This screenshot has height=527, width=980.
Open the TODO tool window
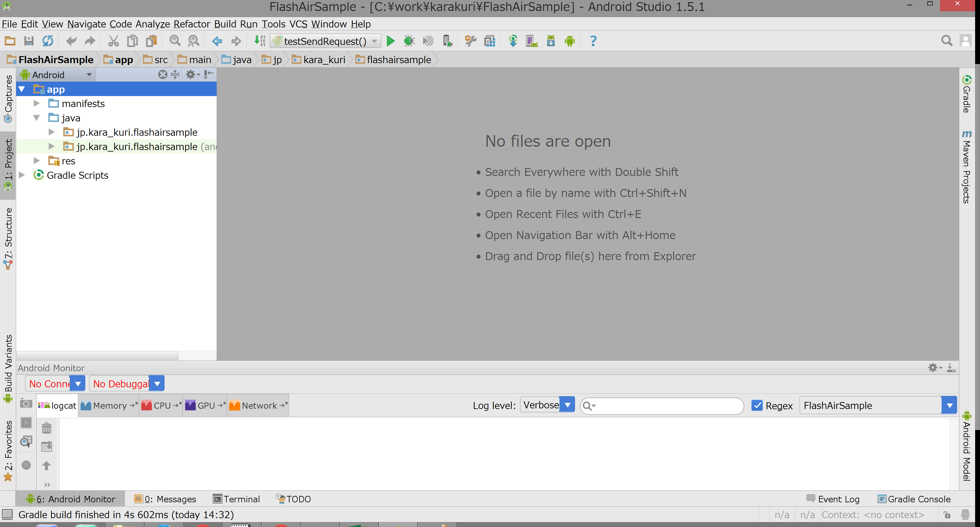[293, 499]
